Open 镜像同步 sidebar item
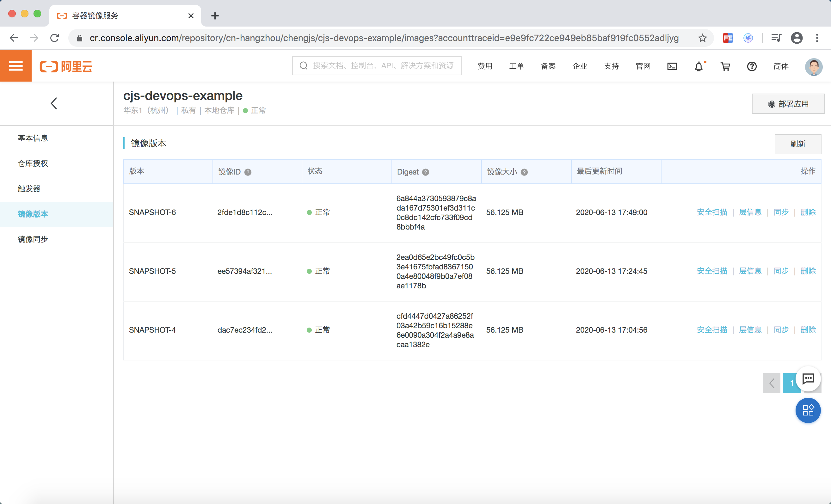Screen dimensions: 831x504 click(x=33, y=239)
